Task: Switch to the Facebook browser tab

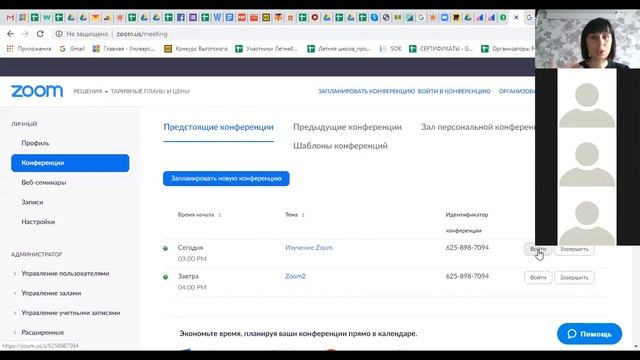Action: point(180,18)
